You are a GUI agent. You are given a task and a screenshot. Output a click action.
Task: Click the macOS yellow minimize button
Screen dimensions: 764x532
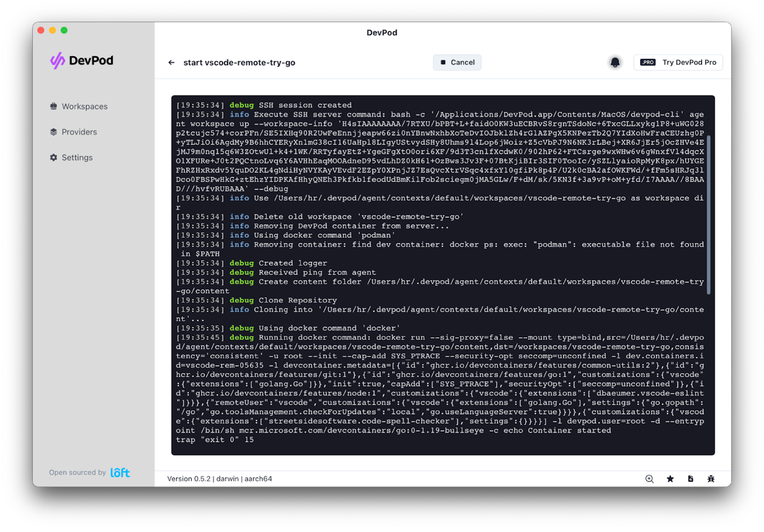tap(52, 30)
